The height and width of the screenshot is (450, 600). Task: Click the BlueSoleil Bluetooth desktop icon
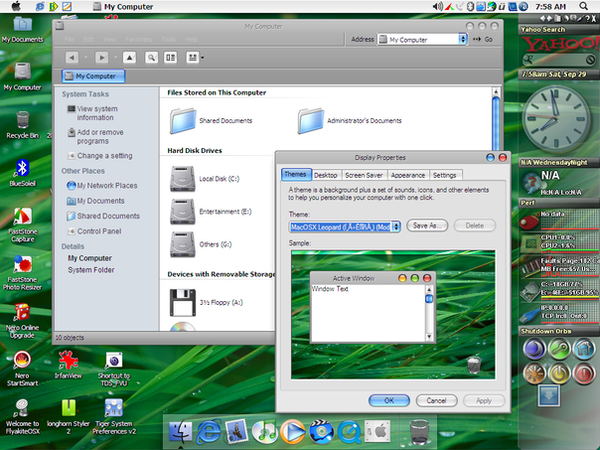[x=21, y=167]
